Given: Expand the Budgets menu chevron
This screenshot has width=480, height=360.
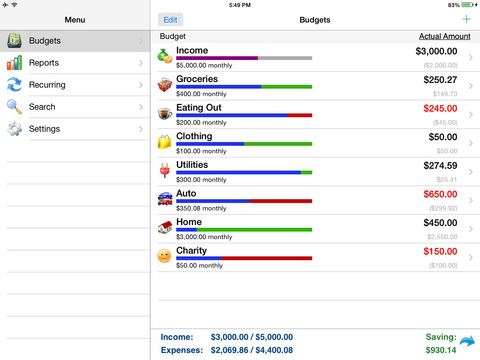Looking at the screenshot, I should pos(141,41).
